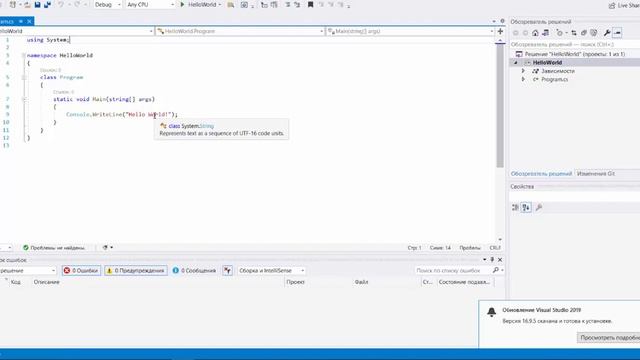The width and height of the screenshot is (640, 360).
Task: Open the HelloWorld project navigation dropdown
Action: coord(77,31)
